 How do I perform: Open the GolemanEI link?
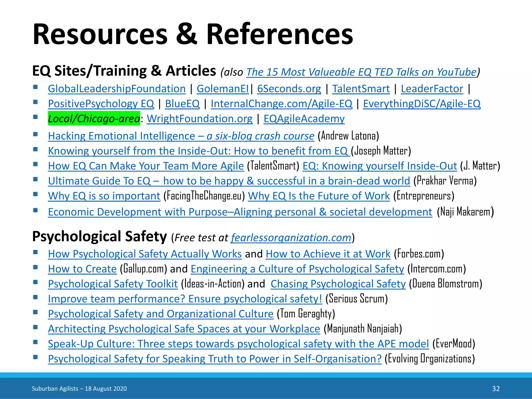pyautogui.click(x=223, y=89)
